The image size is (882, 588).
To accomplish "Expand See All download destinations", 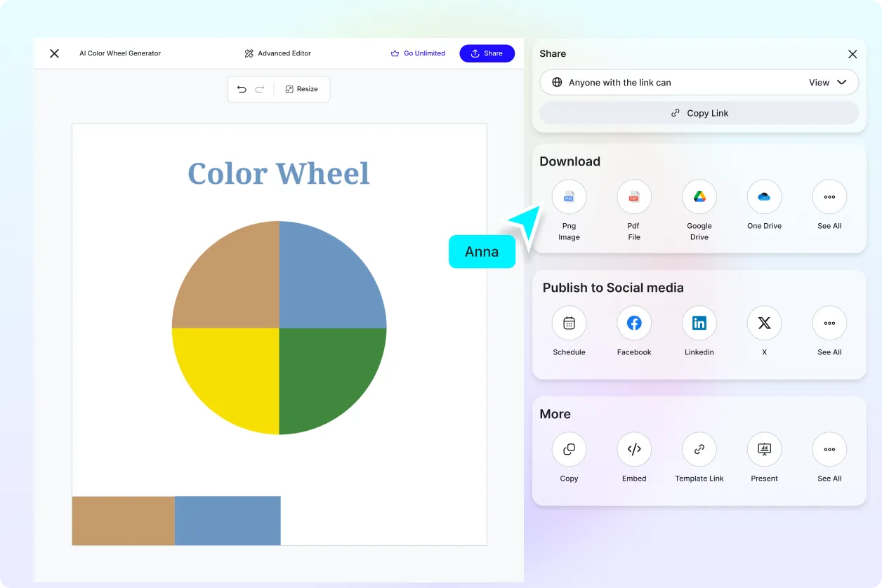I will point(829,196).
